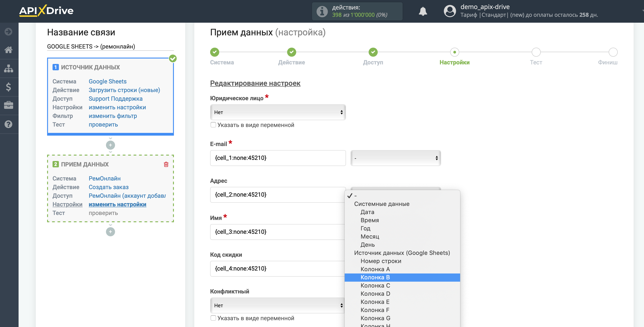Open billing dollar icon in sidebar

pos(9,87)
